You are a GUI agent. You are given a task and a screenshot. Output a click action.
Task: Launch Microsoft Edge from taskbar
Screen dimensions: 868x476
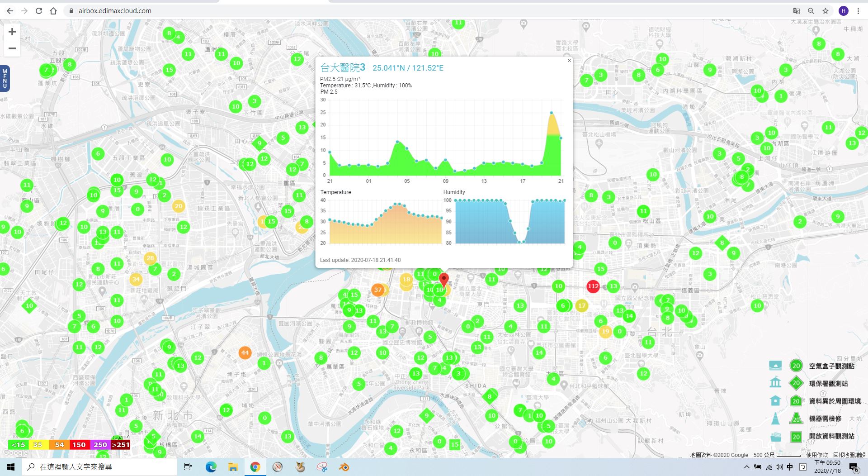[211, 467]
